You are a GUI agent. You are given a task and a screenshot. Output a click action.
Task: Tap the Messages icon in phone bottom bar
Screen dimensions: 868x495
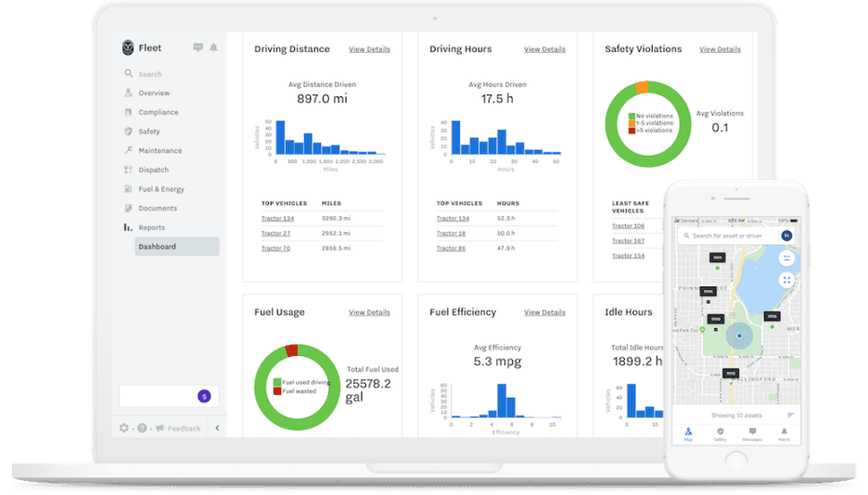[x=752, y=432]
